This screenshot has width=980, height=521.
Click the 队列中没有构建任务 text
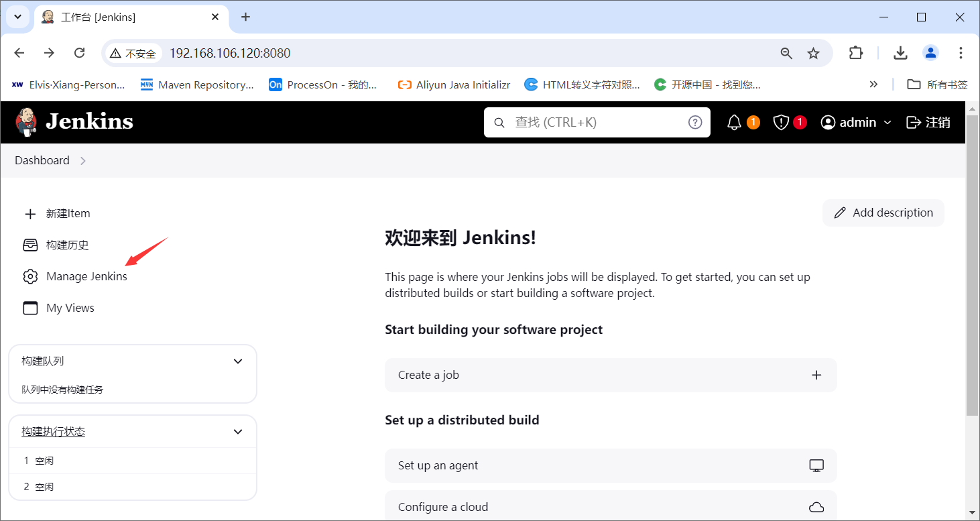(x=62, y=390)
